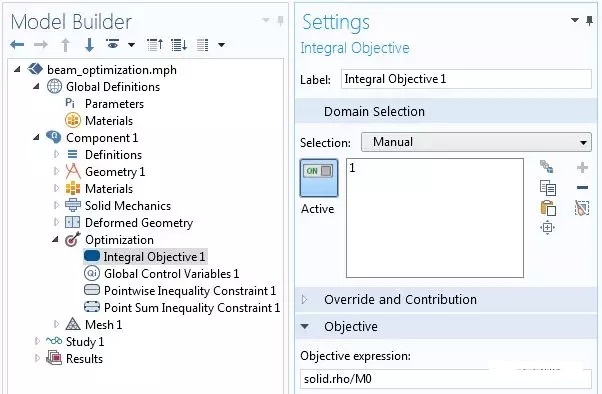This screenshot has width=602, height=394.
Task: Select the Materials node under Global Definitions
Action: tap(109, 121)
